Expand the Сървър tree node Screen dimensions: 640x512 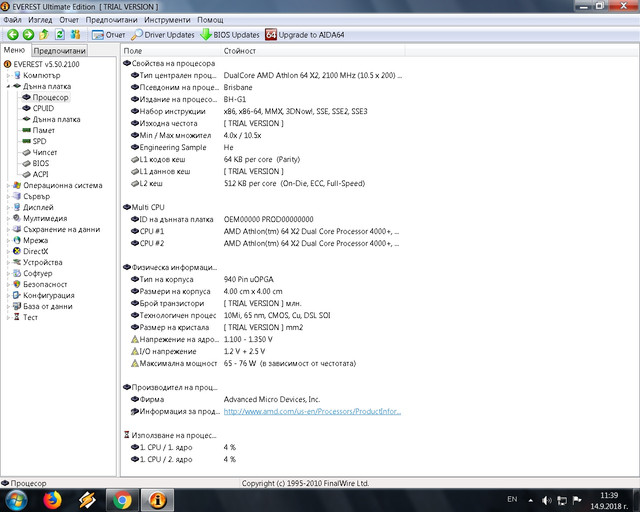8,196
